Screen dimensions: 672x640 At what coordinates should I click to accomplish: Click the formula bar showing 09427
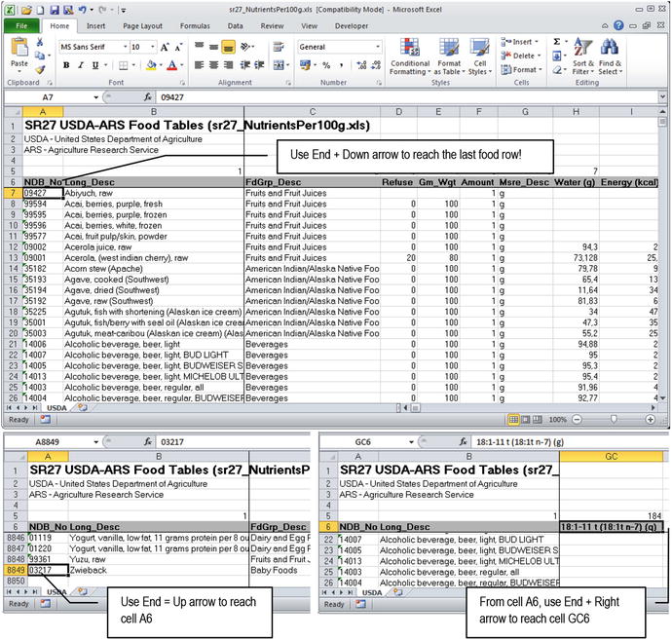[x=407, y=97]
